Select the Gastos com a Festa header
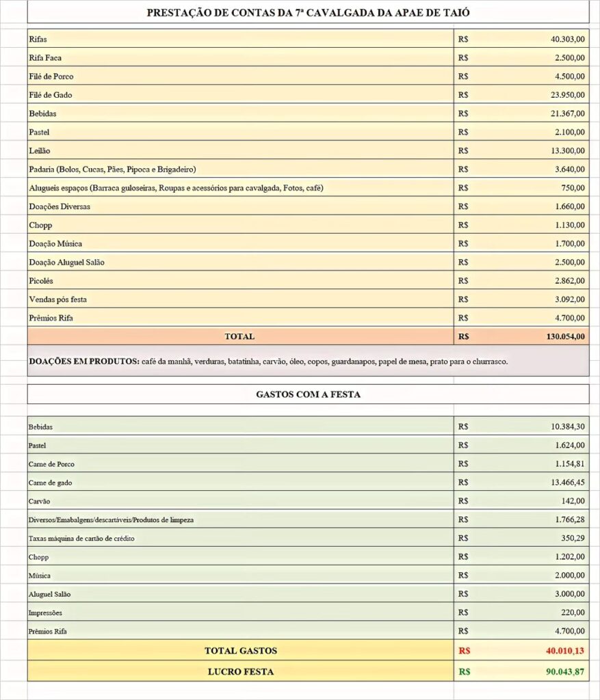The width and height of the screenshot is (600, 700). [309, 394]
